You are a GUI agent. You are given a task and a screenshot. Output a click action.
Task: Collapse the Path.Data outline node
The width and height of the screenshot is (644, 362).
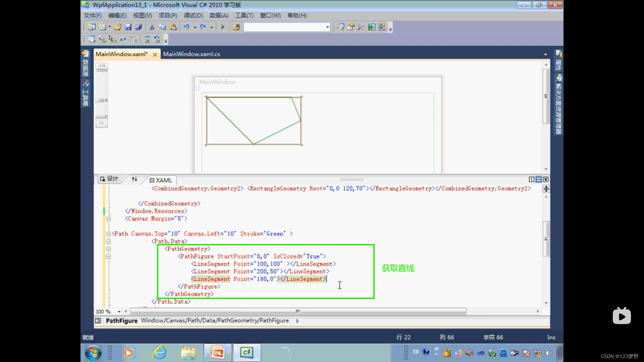tap(108, 241)
